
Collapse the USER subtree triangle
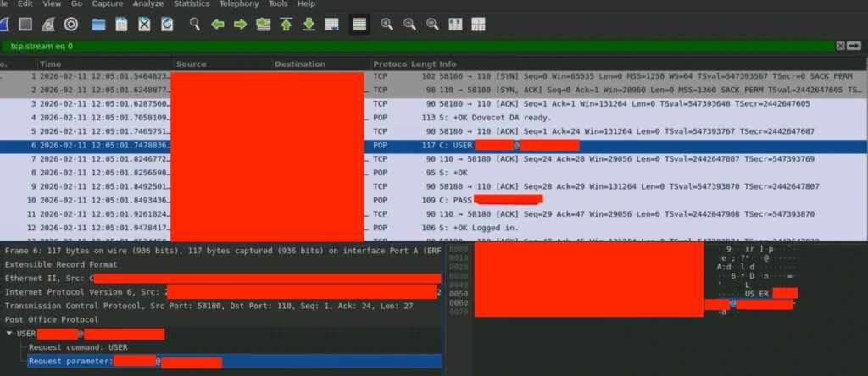(9, 334)
